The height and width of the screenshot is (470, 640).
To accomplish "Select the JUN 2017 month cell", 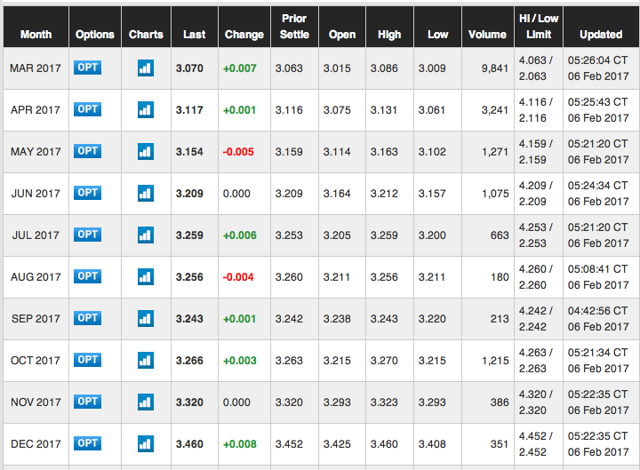I will click(x=36, y=193).
